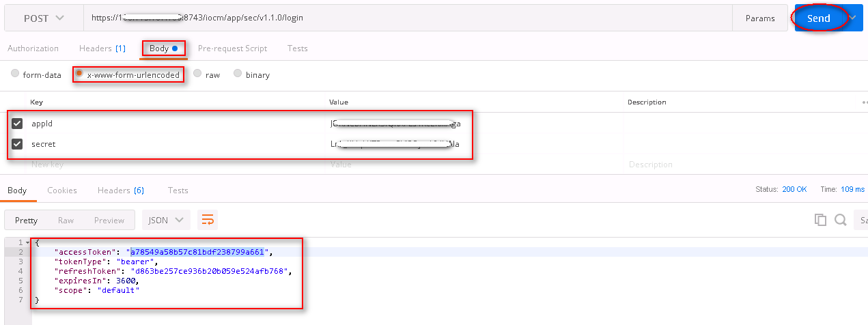Expand the Send button dropdown arrow
The height and width of the screenshot is (325, 868).
852,18
